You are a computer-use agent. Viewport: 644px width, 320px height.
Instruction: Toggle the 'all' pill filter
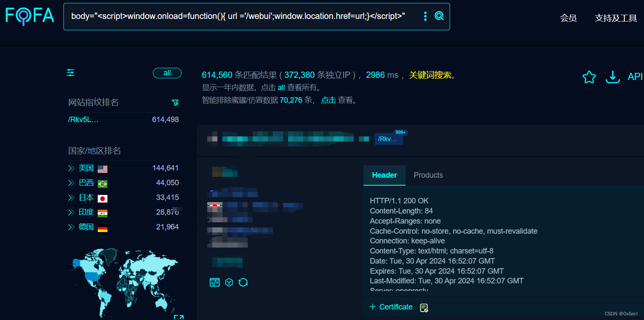pos(167,73)
